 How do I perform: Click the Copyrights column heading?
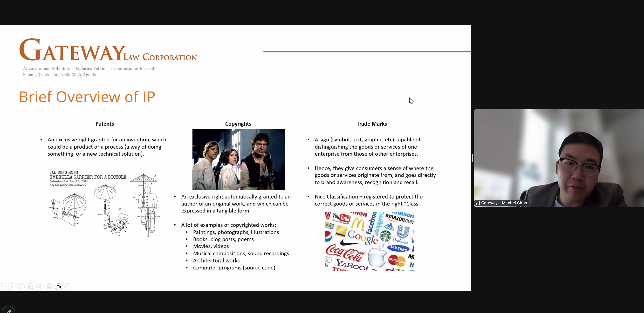tap(238, 124)
